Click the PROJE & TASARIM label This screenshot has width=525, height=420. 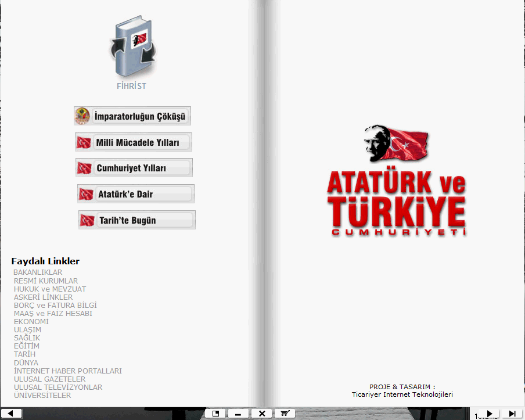tap(402, 387)
